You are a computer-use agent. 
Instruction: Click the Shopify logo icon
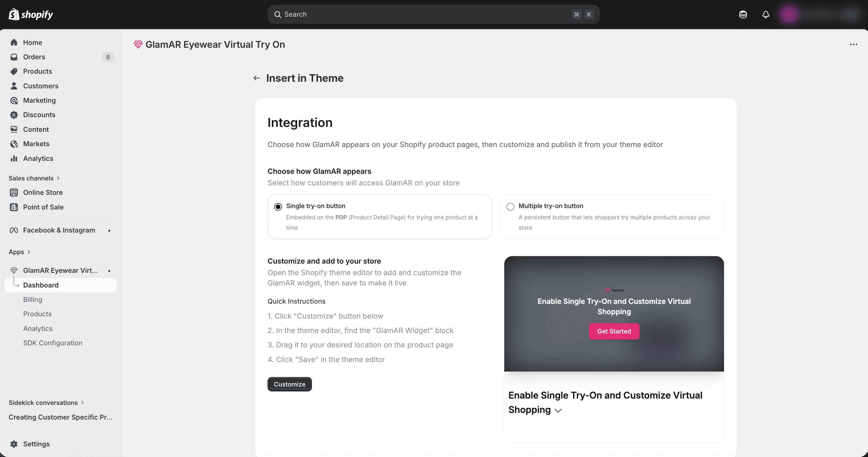[x=14, y=14]
